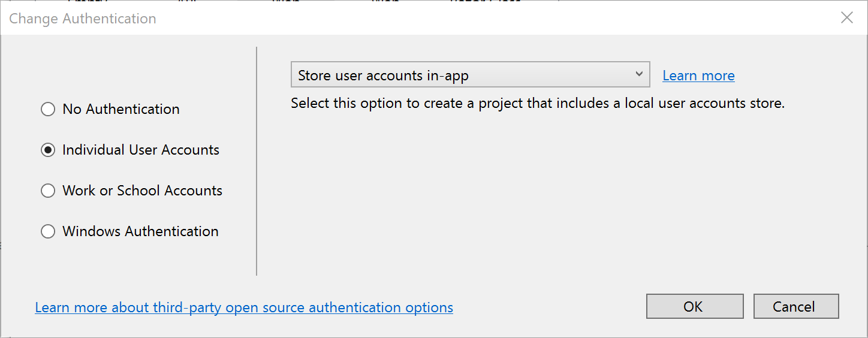This screenshot has height=338, width=868.
Task: Choose Individual User Accounts radio circle
Action: coord(48,150)
